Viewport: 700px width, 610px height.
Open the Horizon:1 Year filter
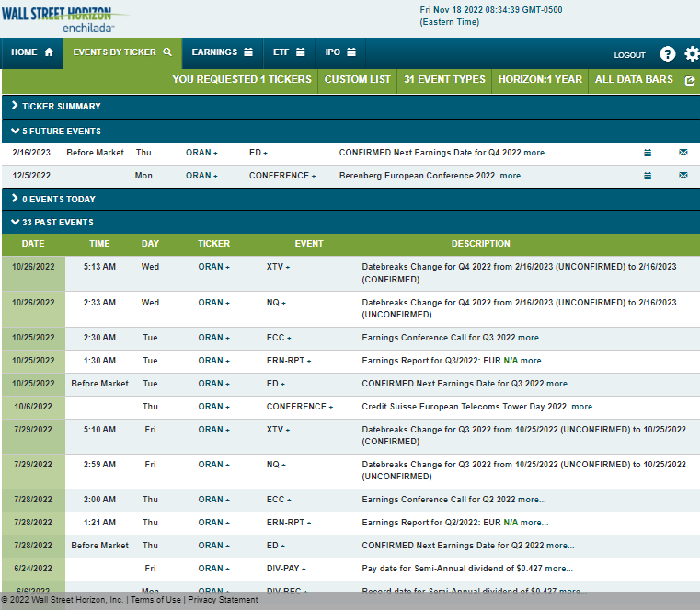[540, 80]
